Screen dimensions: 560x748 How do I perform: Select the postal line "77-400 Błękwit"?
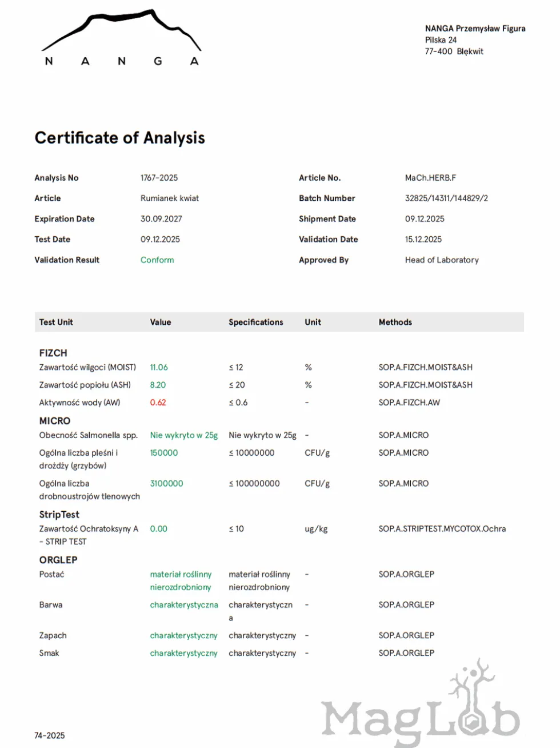click(x=454, y=51)
